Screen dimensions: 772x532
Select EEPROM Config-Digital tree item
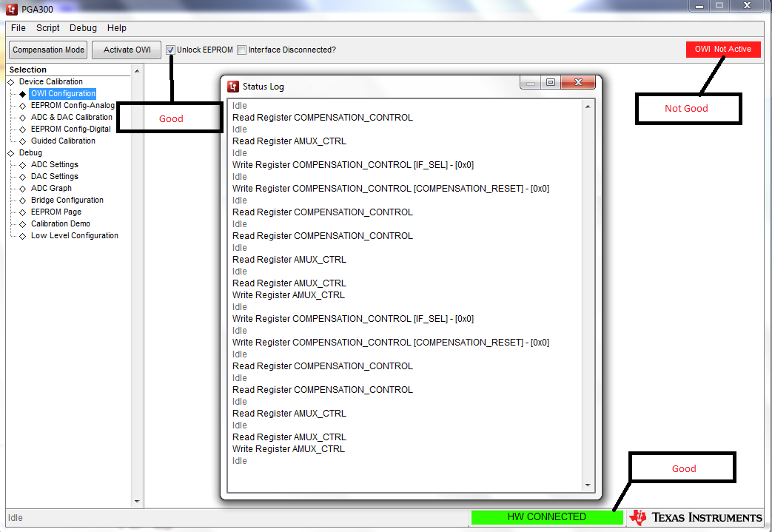click(x=71, y=129)
